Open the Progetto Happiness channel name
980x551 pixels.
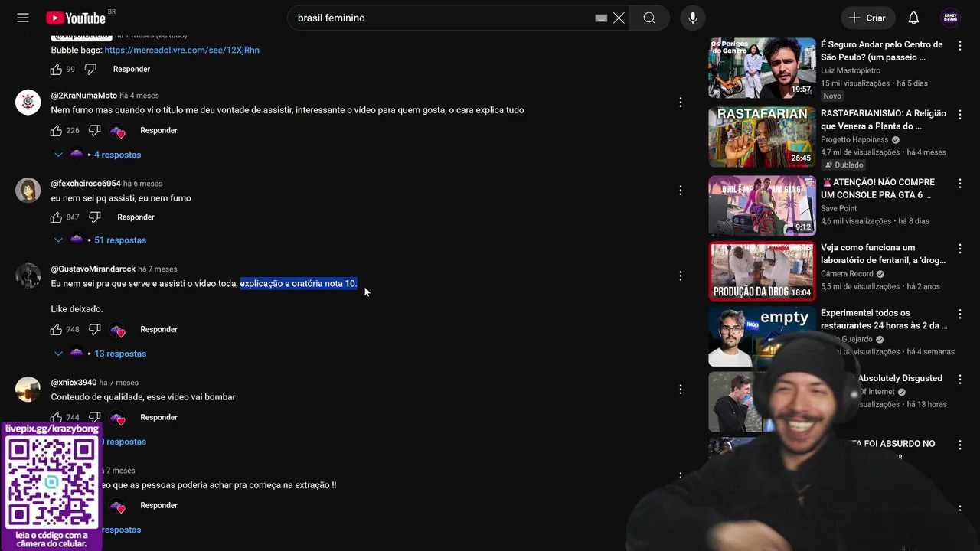coord(854,140)
